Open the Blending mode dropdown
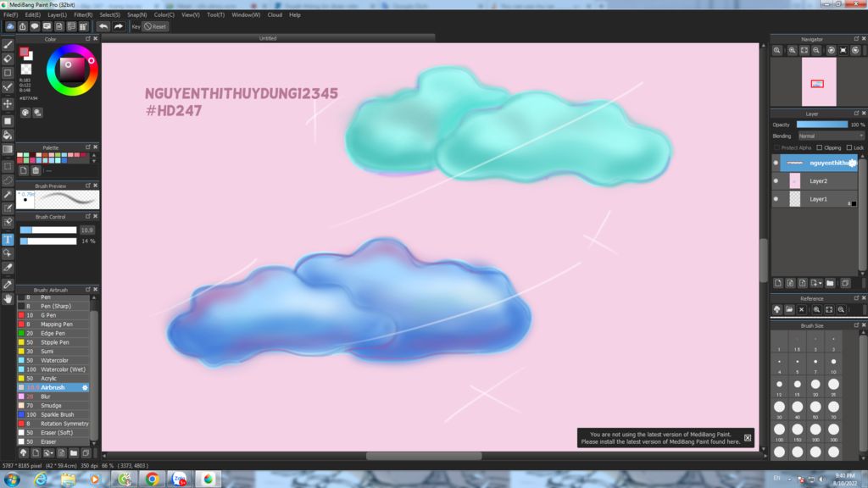 831,136
